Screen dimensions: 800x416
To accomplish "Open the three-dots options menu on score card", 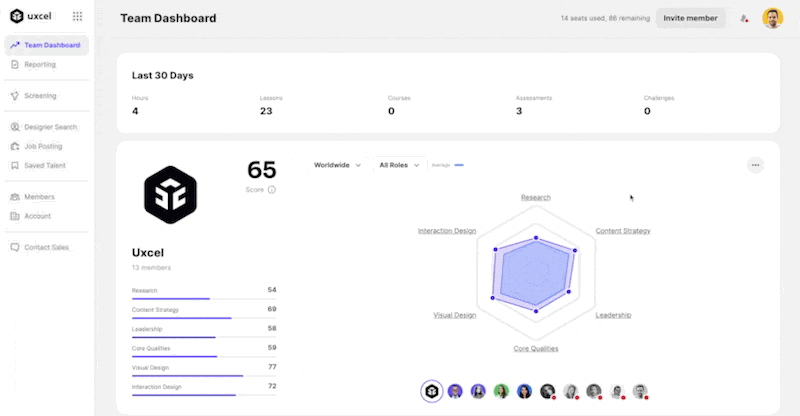I will (x=755, y=165).
